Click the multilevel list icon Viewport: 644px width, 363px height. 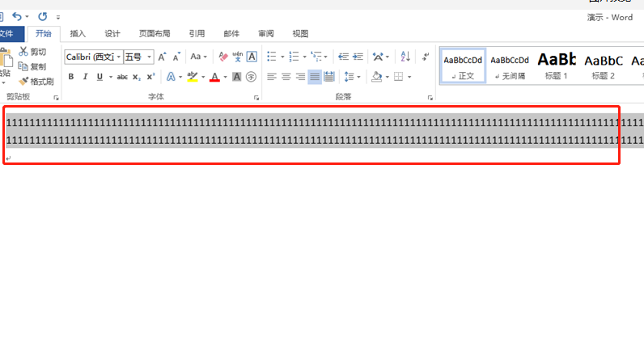316,57
